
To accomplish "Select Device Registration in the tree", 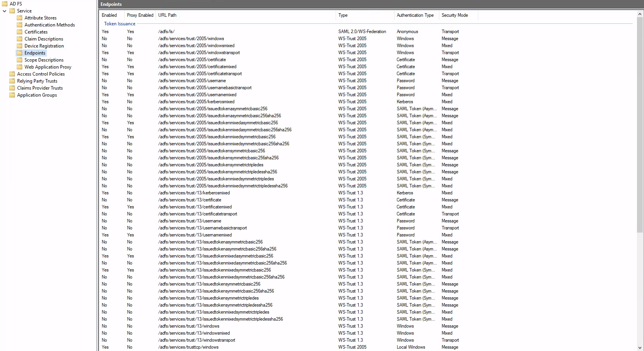I will (44, 46).
